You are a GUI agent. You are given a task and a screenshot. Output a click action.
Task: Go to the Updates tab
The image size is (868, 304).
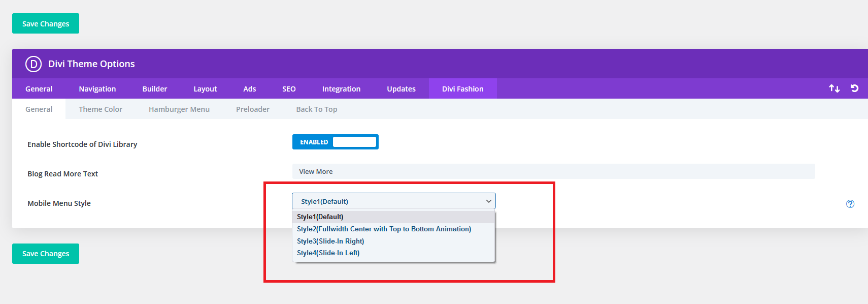(401, 88)
